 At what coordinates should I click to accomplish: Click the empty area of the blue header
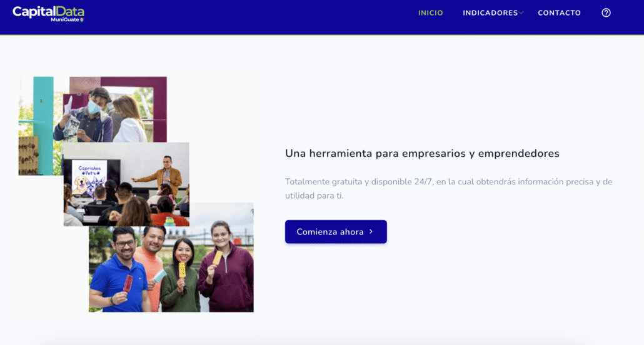coord(246,16)
